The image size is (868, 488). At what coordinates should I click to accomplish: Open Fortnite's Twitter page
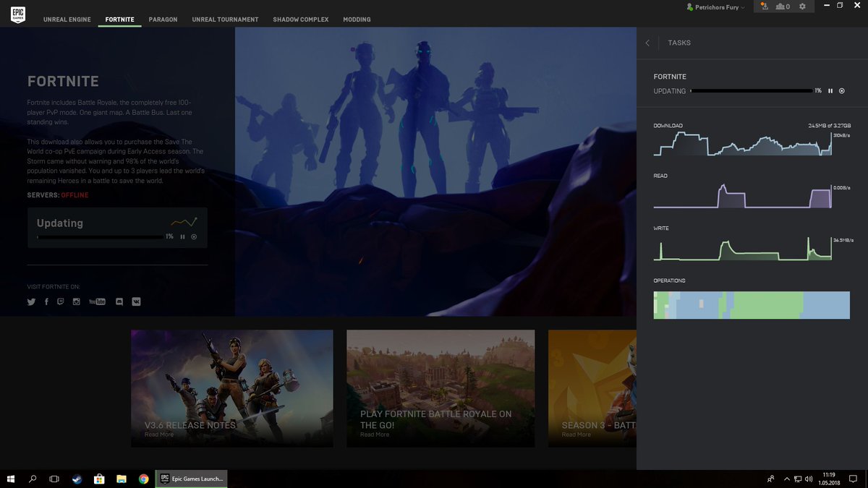coord(31,301)
